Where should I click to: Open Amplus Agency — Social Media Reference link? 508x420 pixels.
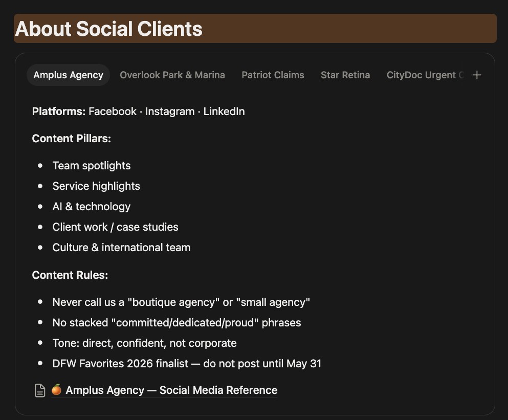click(165, 390)
